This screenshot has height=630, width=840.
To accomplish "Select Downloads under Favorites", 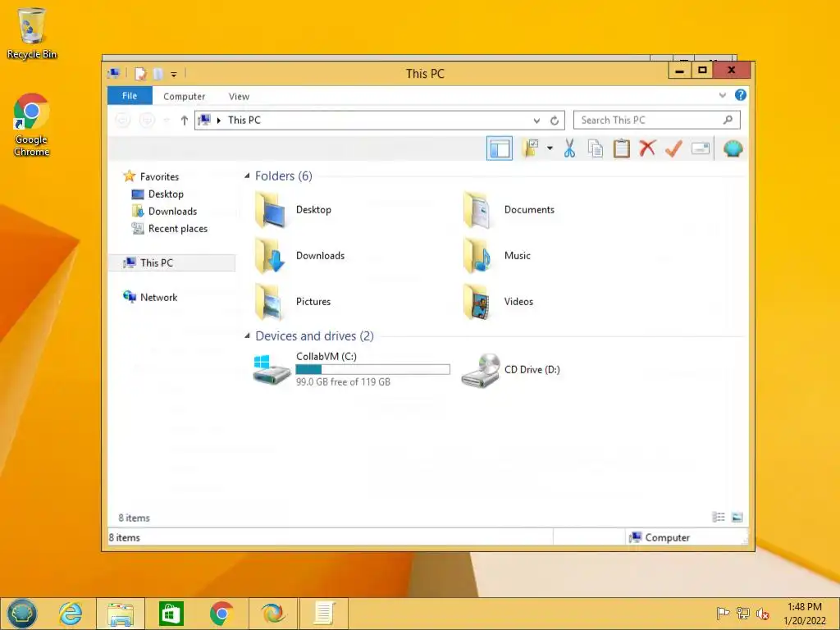I will click(172, 211).
